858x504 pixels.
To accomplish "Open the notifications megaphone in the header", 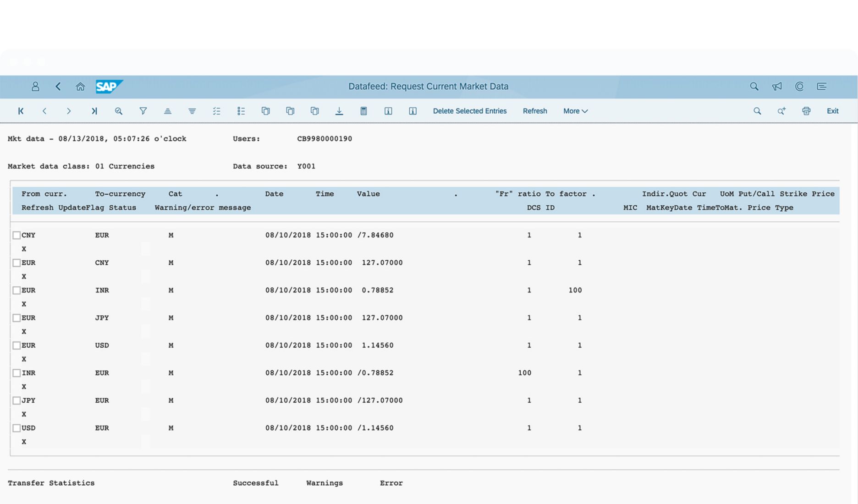I will click(x=776, y=87).
